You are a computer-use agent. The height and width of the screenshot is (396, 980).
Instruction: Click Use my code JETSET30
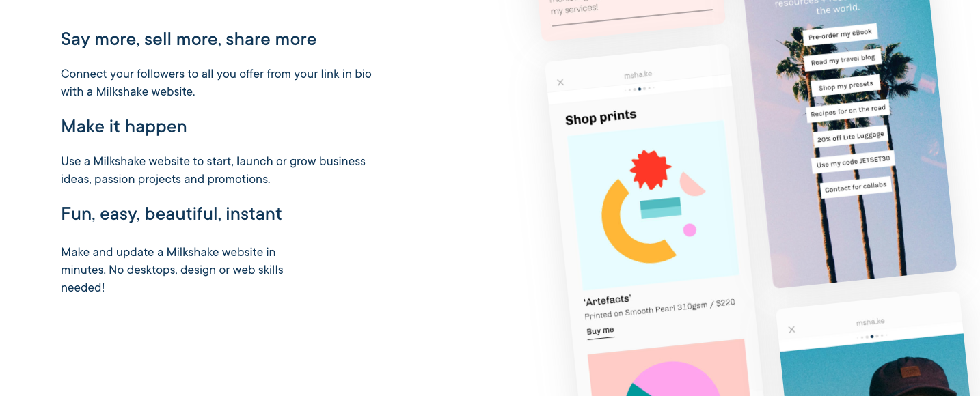853,162
